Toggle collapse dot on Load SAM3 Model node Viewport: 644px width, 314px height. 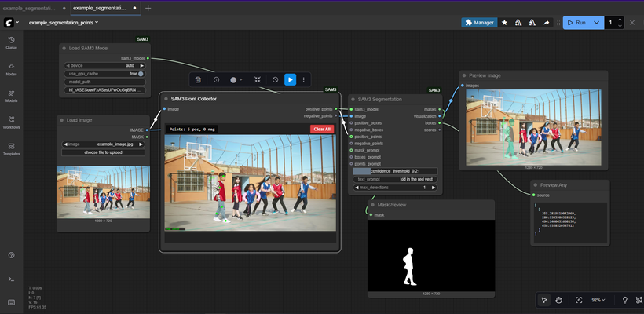64,49
